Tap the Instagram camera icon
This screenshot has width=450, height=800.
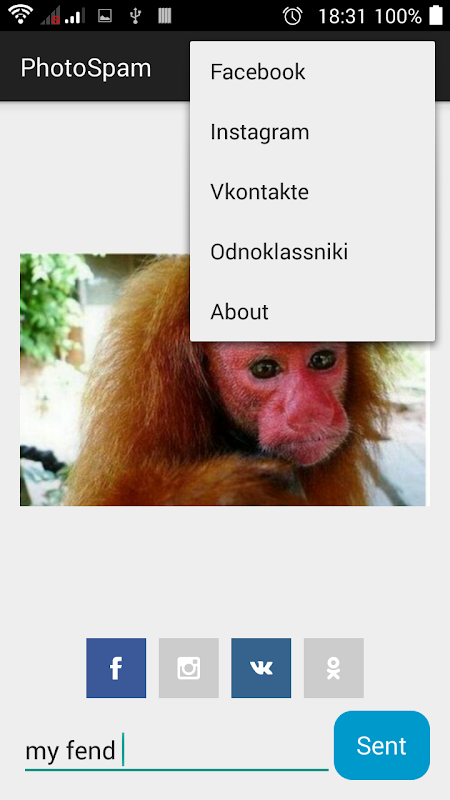tap(188, 667)
